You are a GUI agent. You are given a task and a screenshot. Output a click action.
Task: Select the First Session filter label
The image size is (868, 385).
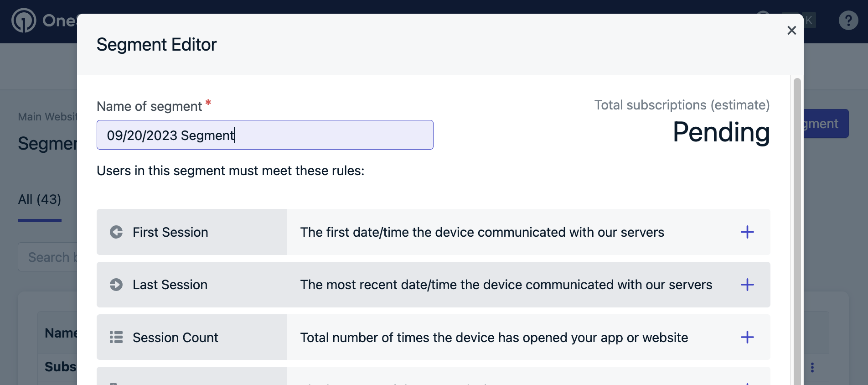[x=170, y=232]
